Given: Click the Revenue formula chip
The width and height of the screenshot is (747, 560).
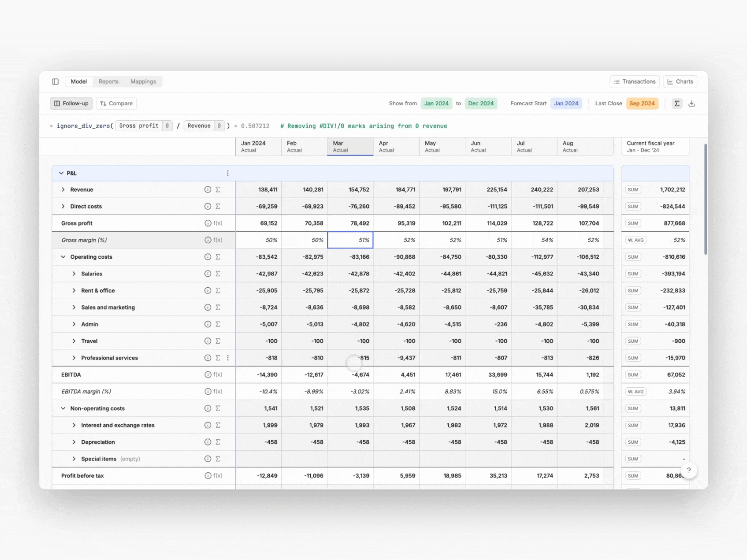Looking at the screenshot, I should pyautogui.click(x=204, y=126).
